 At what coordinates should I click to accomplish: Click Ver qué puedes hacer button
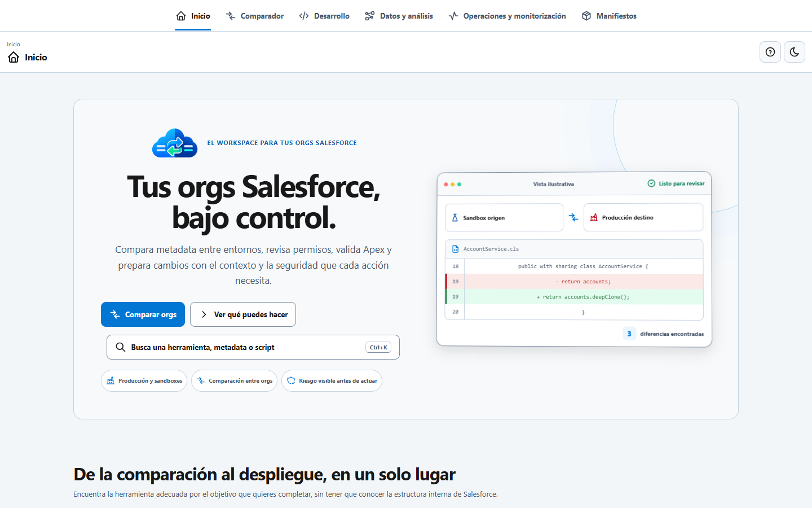coord(243,314)
